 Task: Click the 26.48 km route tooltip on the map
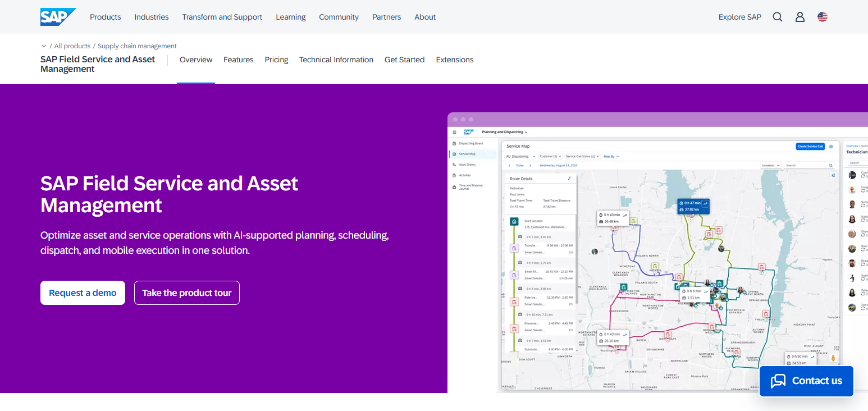[x=613, y=218]
